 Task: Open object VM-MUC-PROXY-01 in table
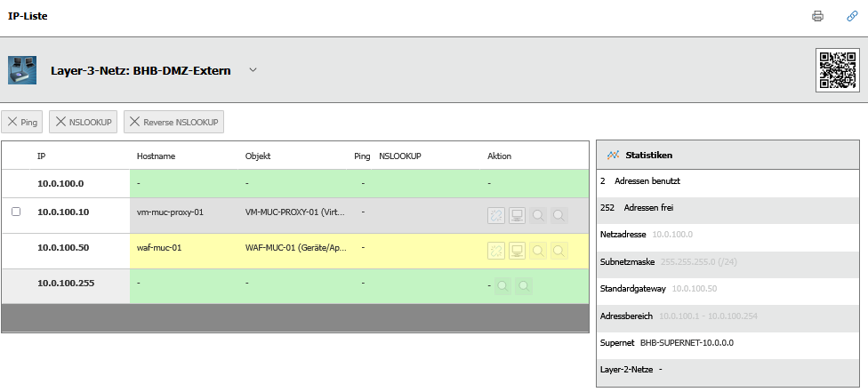[x=295, y=212]
